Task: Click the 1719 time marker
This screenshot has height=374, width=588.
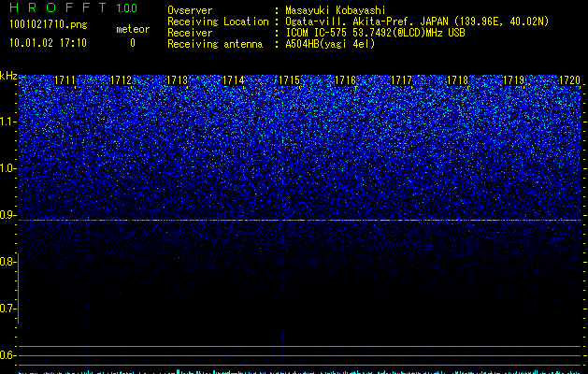Action: (x=514, y=80)
